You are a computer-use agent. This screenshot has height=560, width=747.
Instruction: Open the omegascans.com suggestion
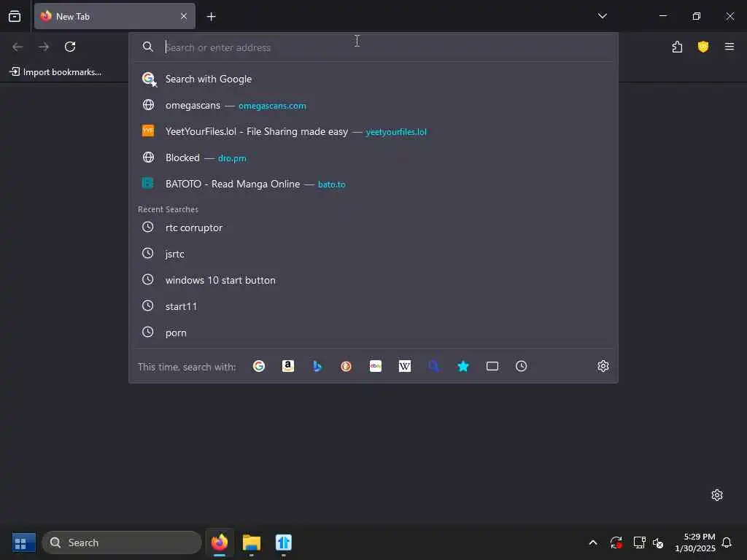click(x=373, y=105)
